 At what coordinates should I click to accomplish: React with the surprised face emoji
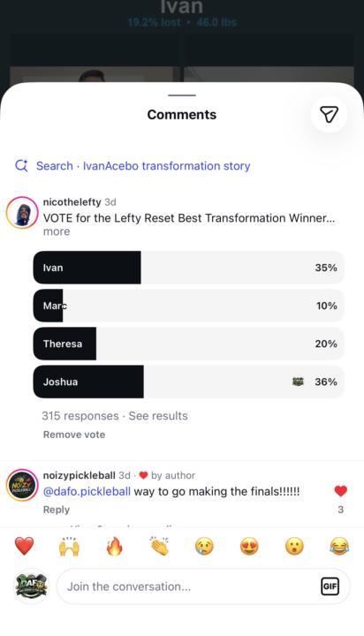(x=294, y=546)
